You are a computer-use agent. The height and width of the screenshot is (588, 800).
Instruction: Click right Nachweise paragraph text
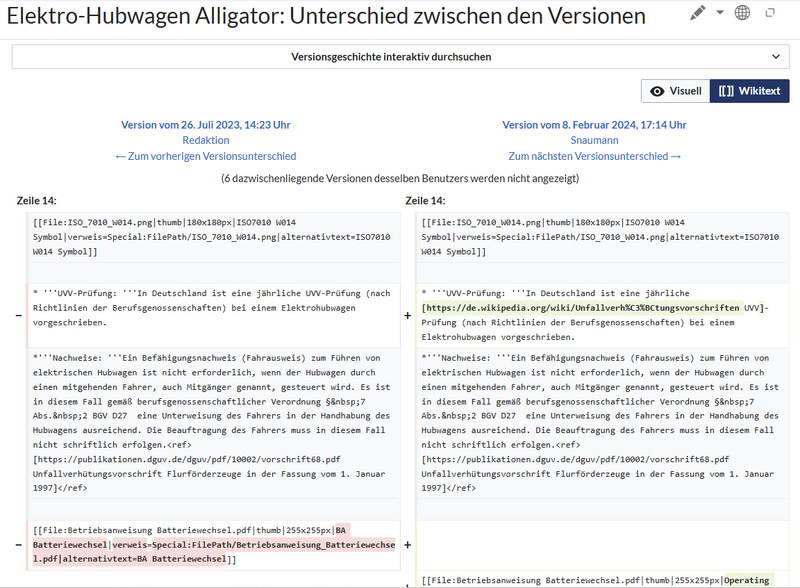coord(602,423)
